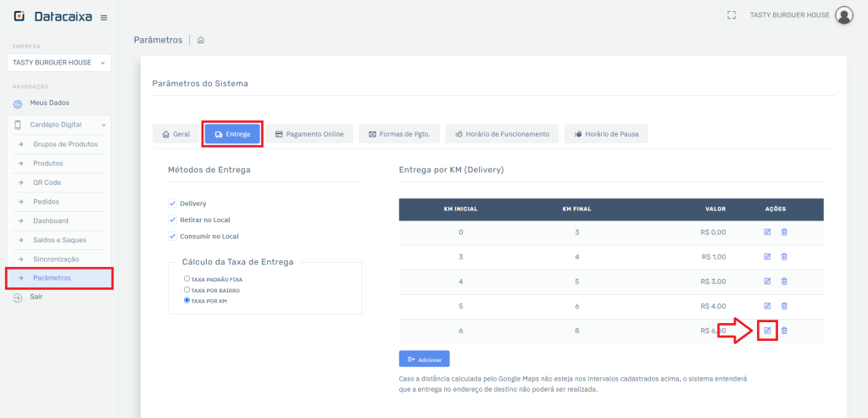Click the edit icon for the 6–8 km row
The image size is (868, 418).
click(767, 330)
